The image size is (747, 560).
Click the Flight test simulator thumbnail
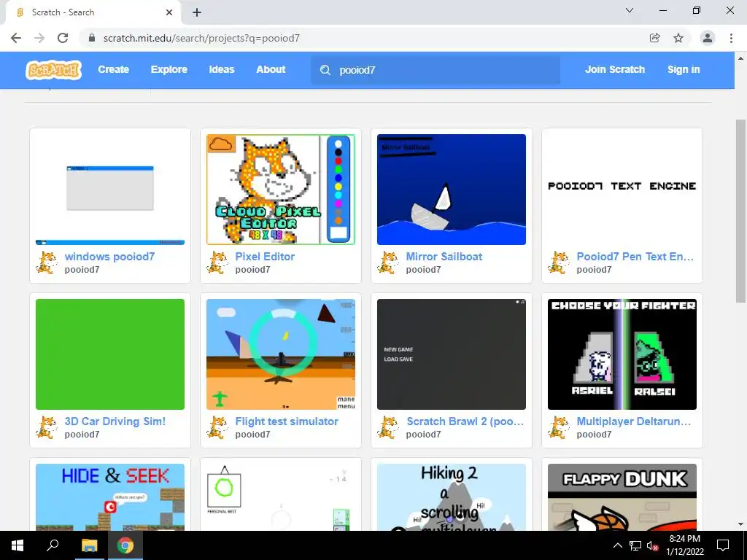[281, 354]
